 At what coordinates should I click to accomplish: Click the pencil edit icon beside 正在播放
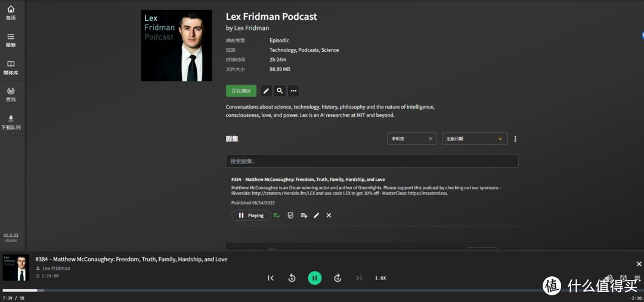coord(266,91)
